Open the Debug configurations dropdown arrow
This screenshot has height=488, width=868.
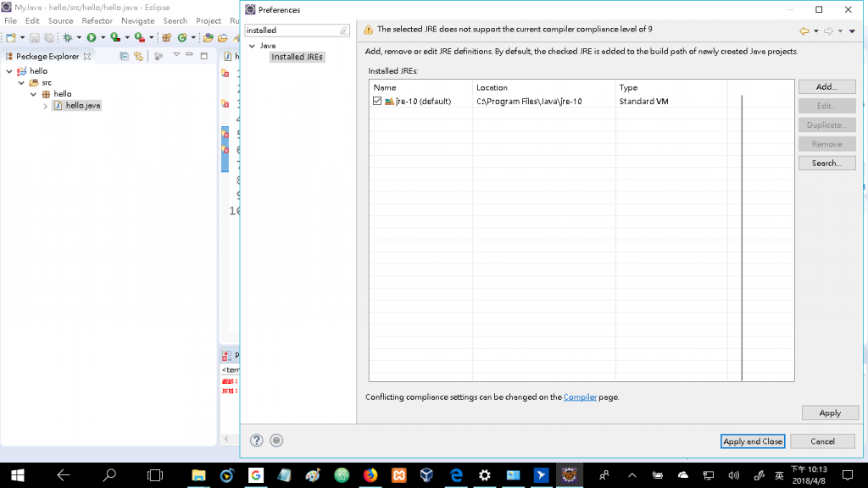[x=79, y=37]
